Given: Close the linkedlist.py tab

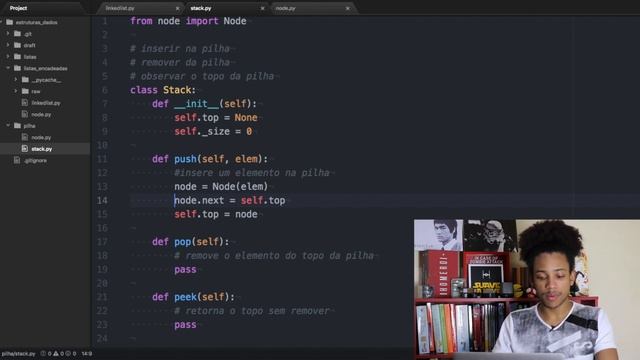Looking at the screenshot, I should click(x=177, y=8).
